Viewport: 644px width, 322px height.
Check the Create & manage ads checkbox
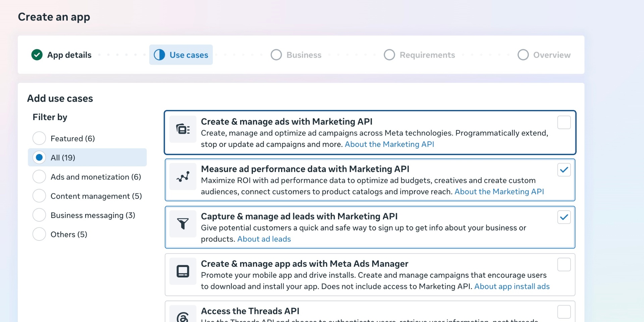point(564,122)
